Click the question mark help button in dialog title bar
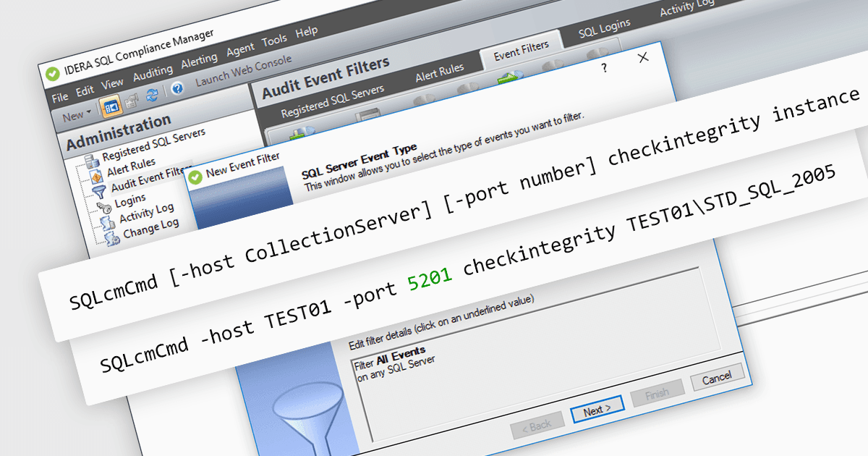 click(604, 67)
